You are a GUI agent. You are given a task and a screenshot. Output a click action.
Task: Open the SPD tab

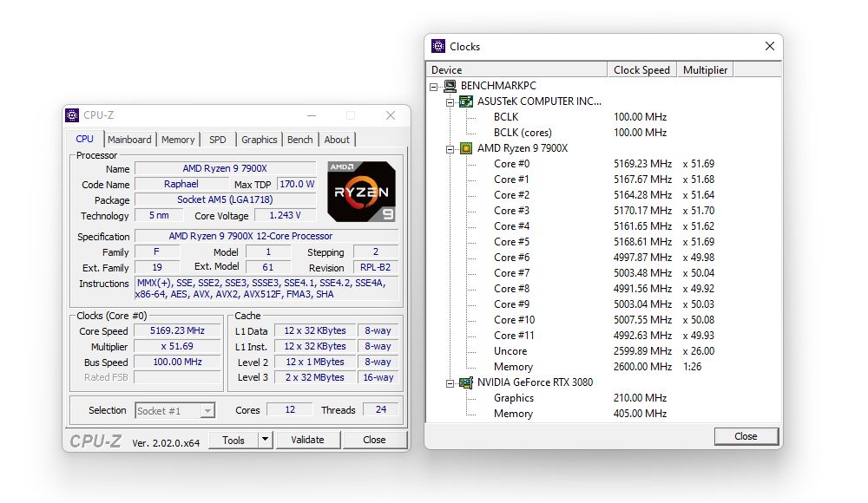(218, 140)
